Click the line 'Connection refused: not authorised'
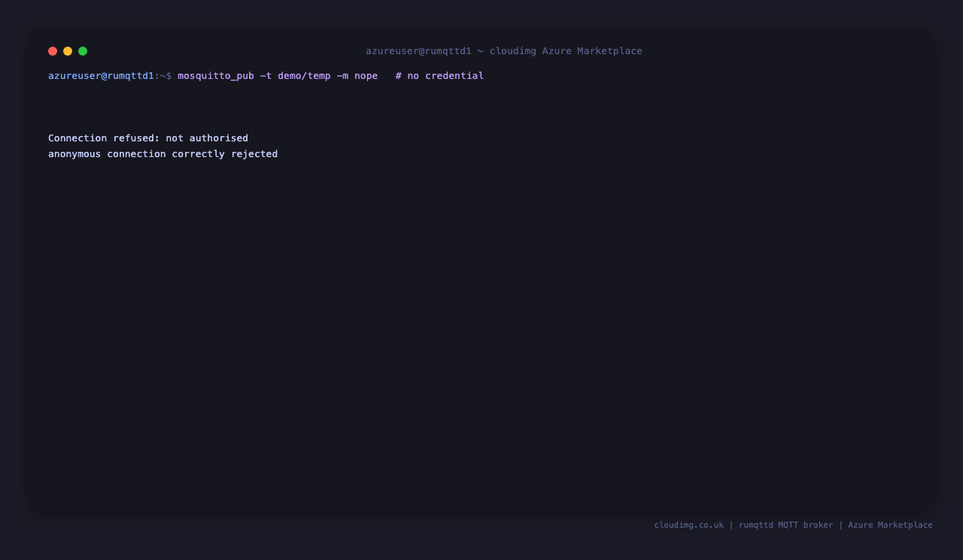The height and width of the screenshot is (560, 963). click(x=148, y=138)
